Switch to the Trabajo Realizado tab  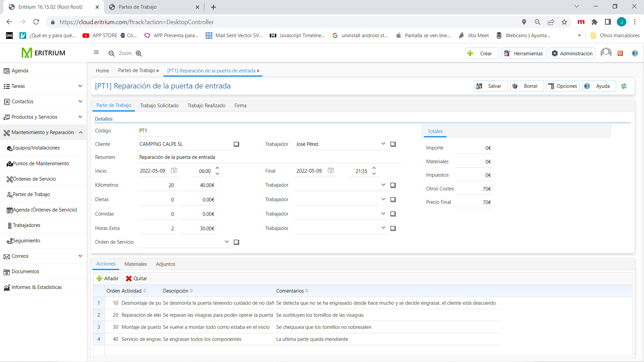(x=206, y=106)
